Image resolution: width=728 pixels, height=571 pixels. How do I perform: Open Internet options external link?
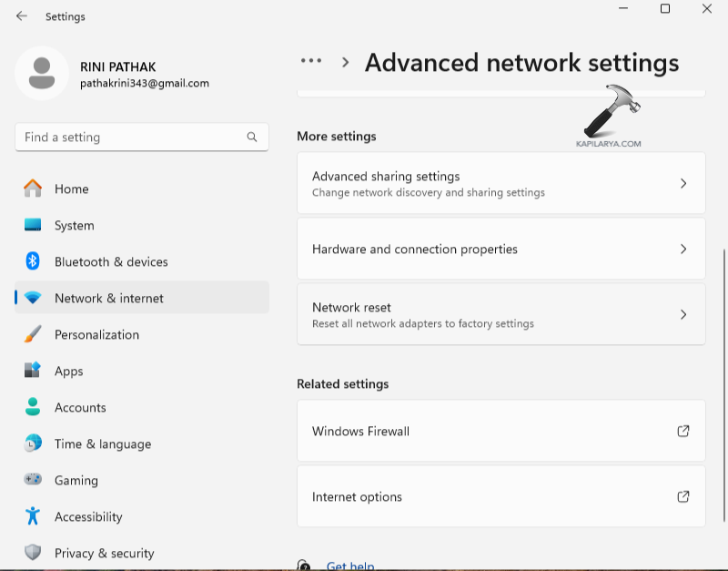pyautogui.click(x=683, y=496)
